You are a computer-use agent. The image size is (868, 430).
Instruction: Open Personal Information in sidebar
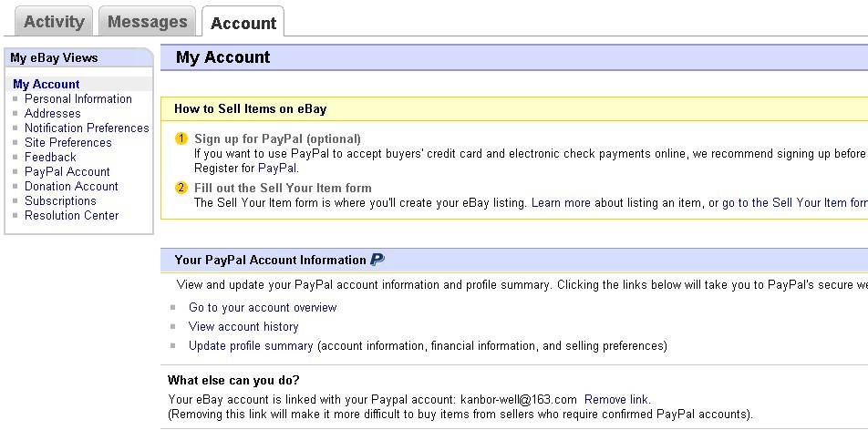(78, 98)
